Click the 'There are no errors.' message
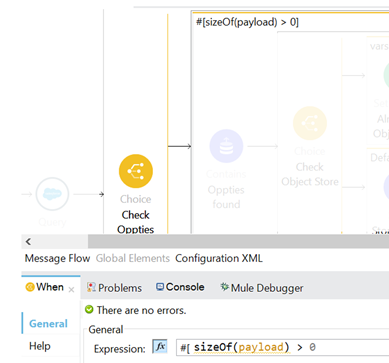 click(x=142, y=310)
